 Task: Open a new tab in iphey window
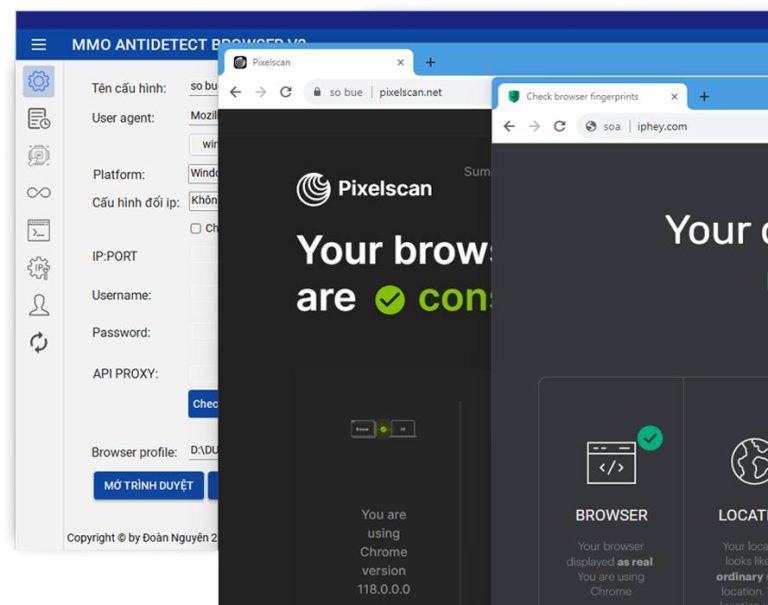[x=704, y=97]
